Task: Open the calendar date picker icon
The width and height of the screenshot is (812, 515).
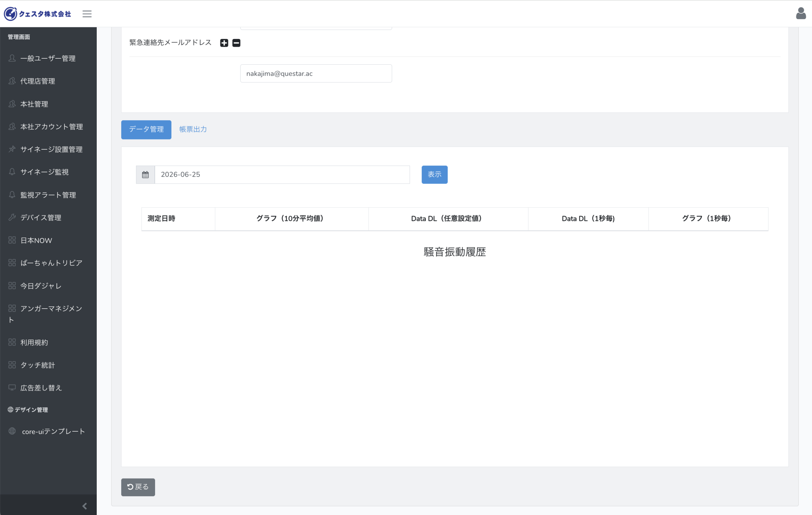Action: (145, 175)
